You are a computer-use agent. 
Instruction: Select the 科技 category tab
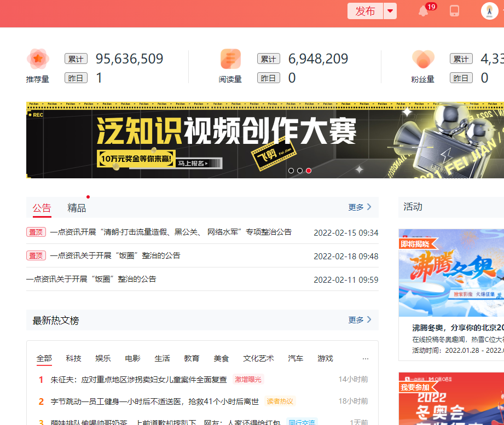(x=73, y=358)
